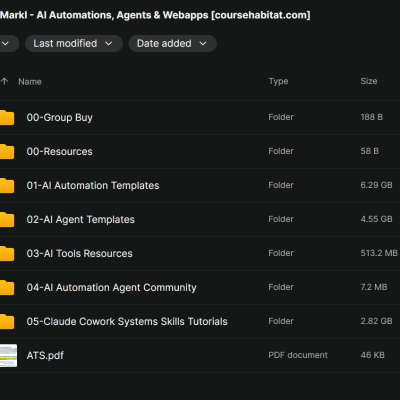Screen dimensions: 400x400
Task: Select the 04-AI Automation Agent Community folder icon
Action: pyautogui.click(x=7, y=288)
